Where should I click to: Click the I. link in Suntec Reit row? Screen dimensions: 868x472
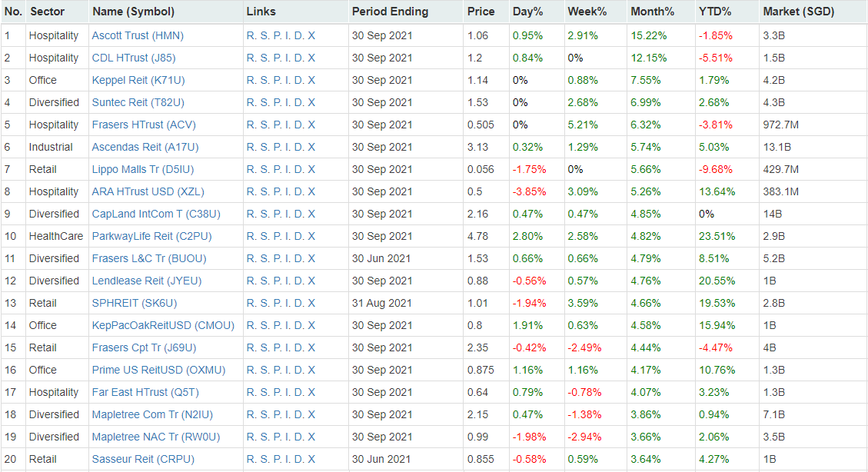click(x=288, y=102)
